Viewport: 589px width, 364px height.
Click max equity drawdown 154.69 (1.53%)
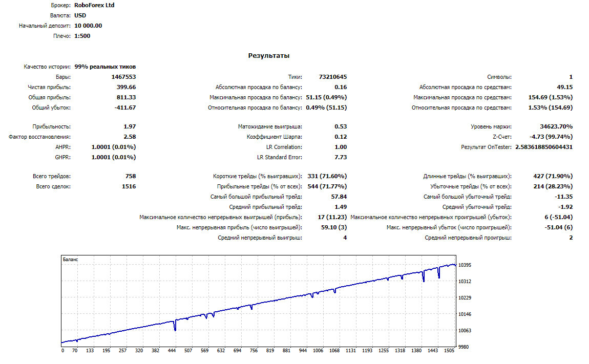[x=550, y=97]
